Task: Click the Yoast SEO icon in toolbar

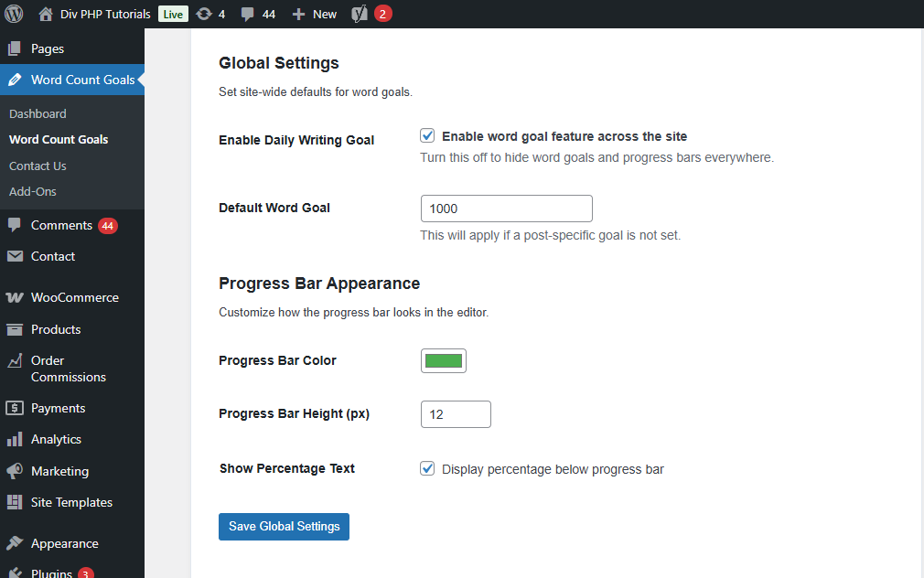Action: 360,14
